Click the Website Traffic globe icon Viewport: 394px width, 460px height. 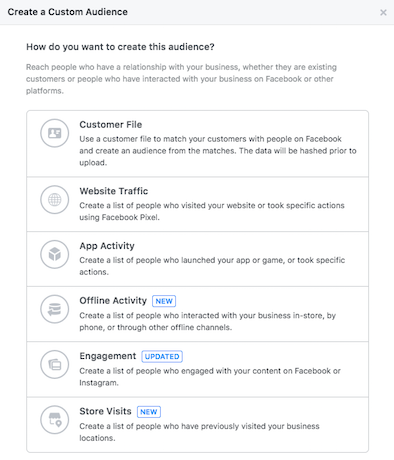pos(55,200)
